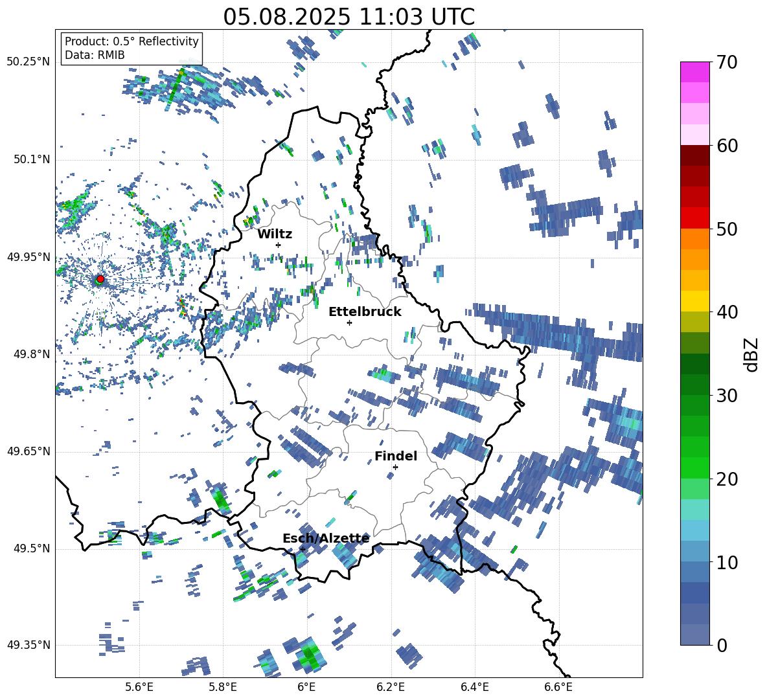Viewport: 767px width, 700px height.
Task: Click the yellow colorbar segment at 40 dBZ
Action: coord(694,302)
